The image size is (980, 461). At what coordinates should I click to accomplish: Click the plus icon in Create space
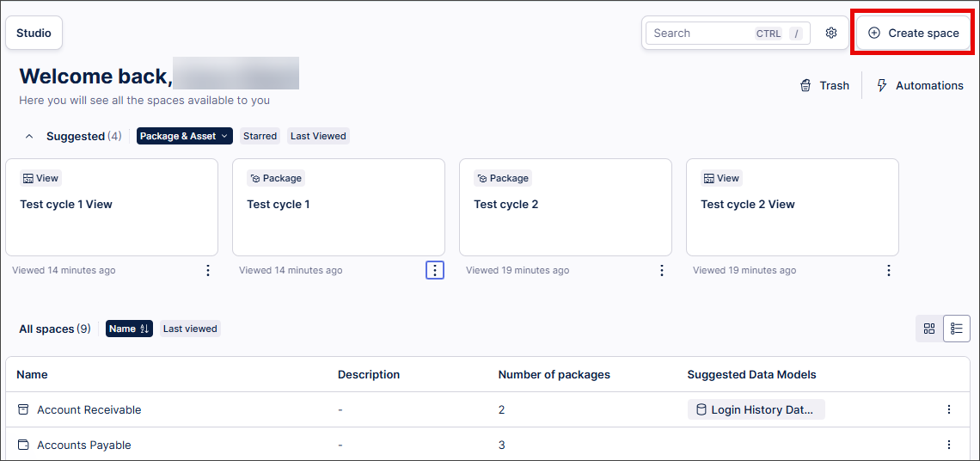click(x=874, y=34)
